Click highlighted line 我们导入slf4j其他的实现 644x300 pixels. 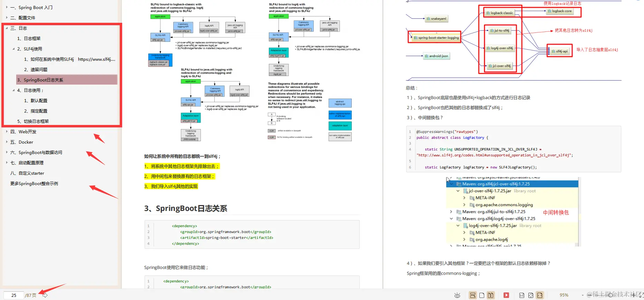tap(171, 186)
